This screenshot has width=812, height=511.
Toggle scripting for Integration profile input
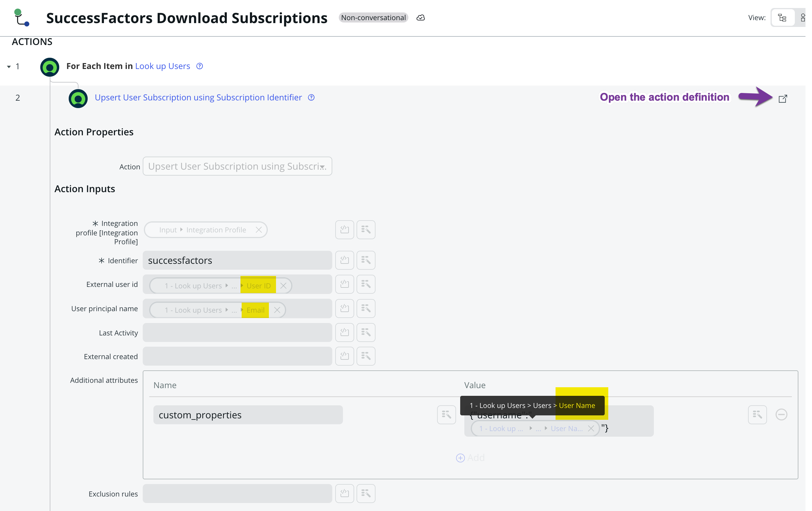(x=344, y=230)
